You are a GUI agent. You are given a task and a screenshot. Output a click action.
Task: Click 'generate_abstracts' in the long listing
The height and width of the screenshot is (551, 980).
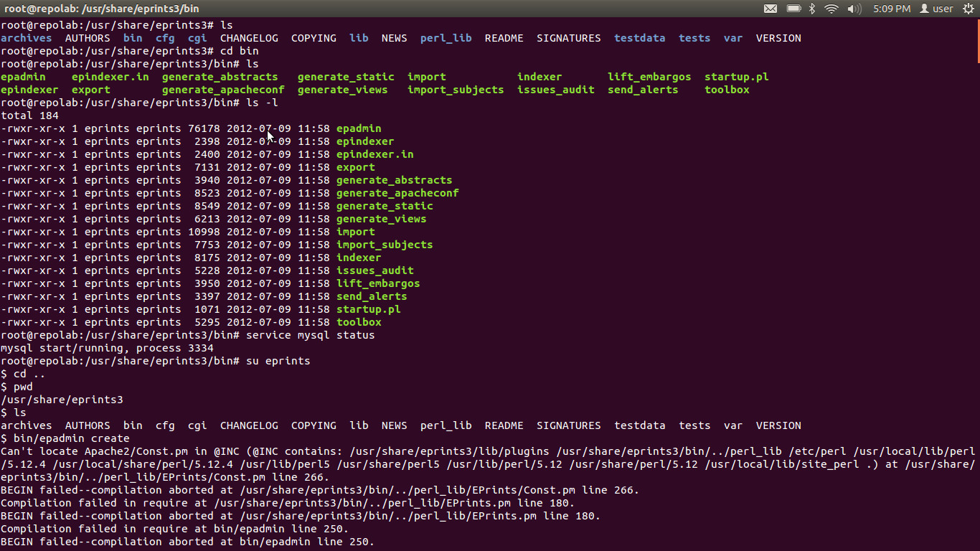[394, 180]
